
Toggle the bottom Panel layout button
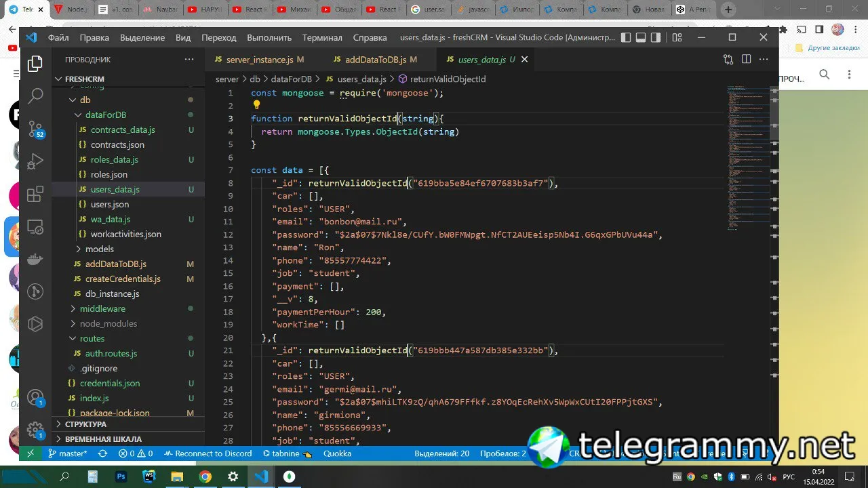pyautogui.click(x=641, y=38)
